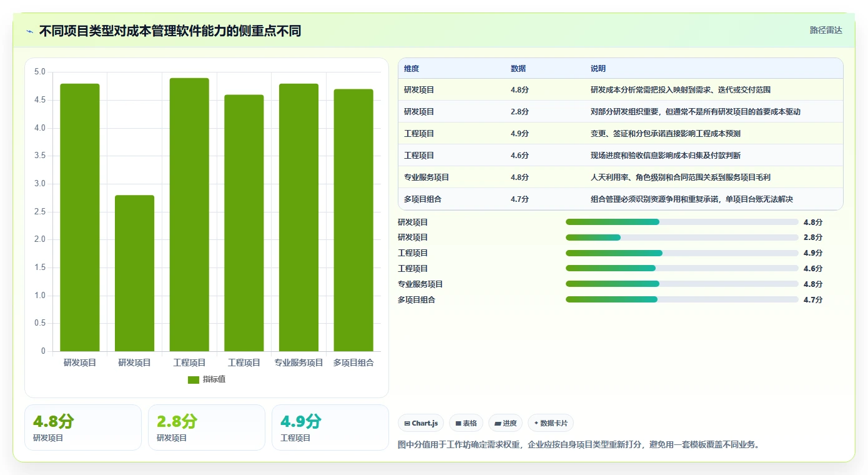This screenshot has width=868, height=475.
Task: Click the 专业服务项目 x-axis label
Action: (x=298, y=362)
